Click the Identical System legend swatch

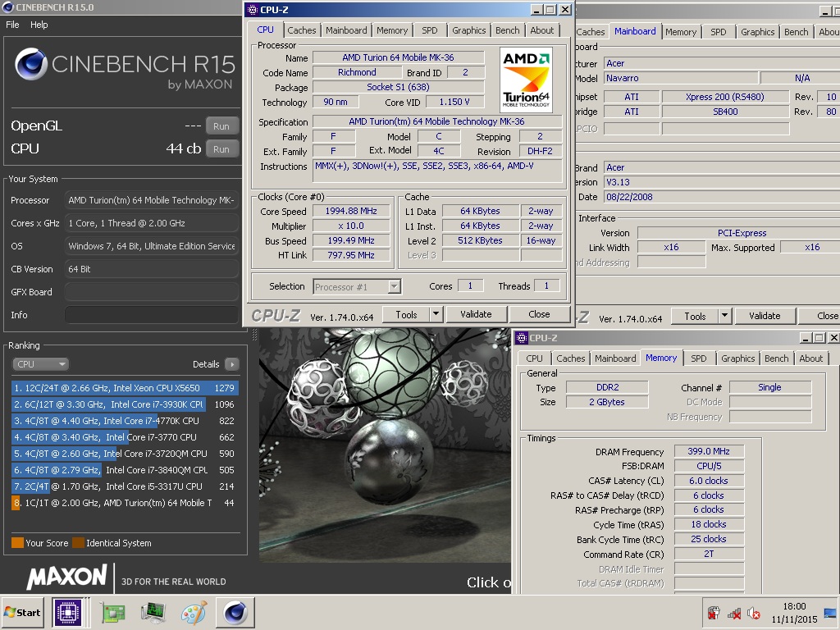click(78, 543)
